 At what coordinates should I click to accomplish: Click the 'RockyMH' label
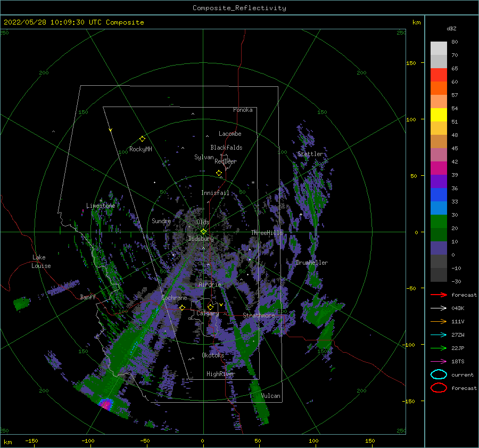pos(141,149)
